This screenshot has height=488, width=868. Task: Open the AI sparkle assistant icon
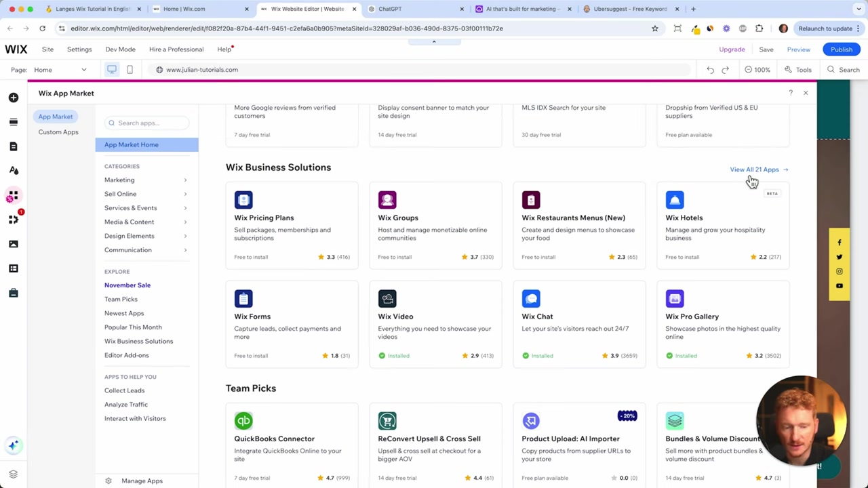pyautogui.click(x=14, y=445)
